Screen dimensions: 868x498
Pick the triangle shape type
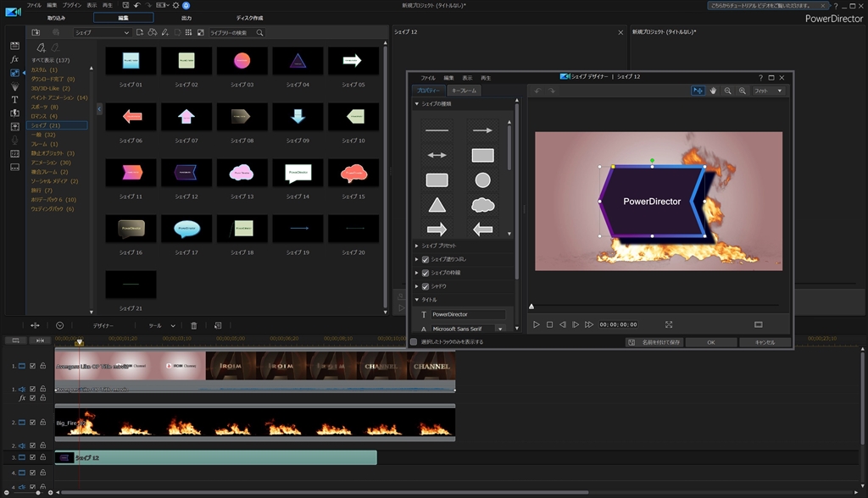(x=437, y=205)
